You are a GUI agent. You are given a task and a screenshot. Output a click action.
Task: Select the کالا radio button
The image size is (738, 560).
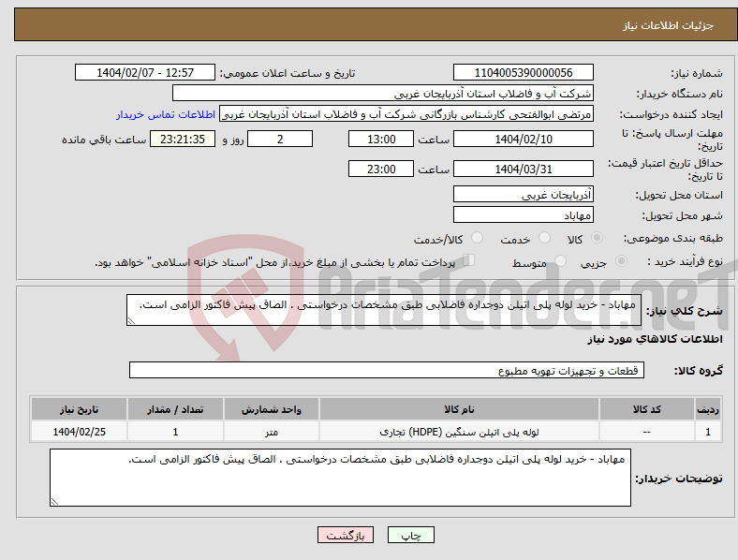coord(597,238)
